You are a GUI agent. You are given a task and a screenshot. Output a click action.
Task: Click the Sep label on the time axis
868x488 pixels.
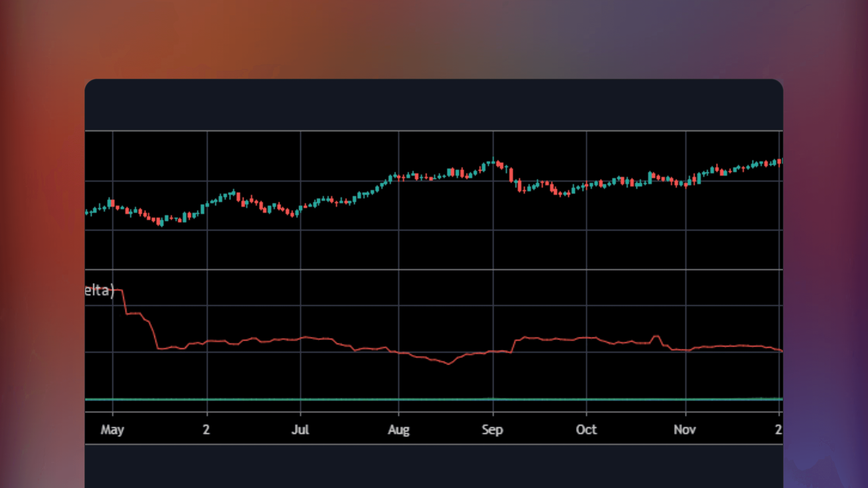(x=492, y=430)
